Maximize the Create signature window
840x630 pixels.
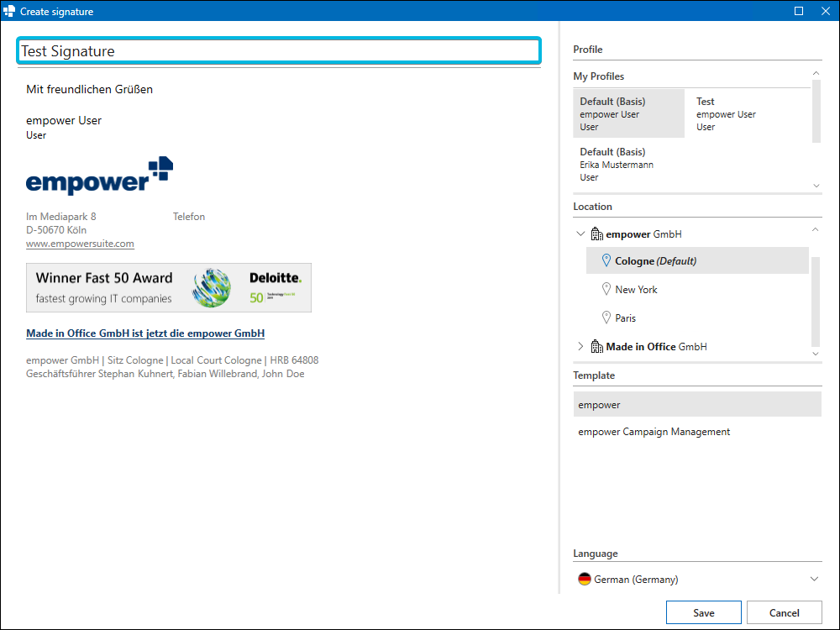[799, 11]
